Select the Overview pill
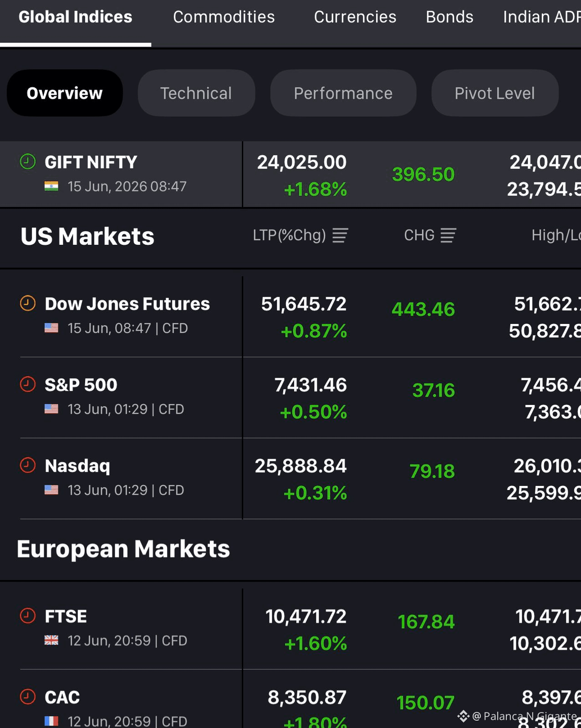Viewport: 581px width, 728px height. coord(65,93)
